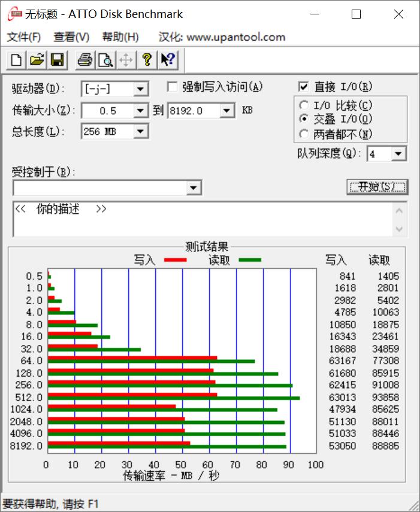Click the write value 63167
The height and width of the screenshot is (512, 420).
click(x=342, y=360)
